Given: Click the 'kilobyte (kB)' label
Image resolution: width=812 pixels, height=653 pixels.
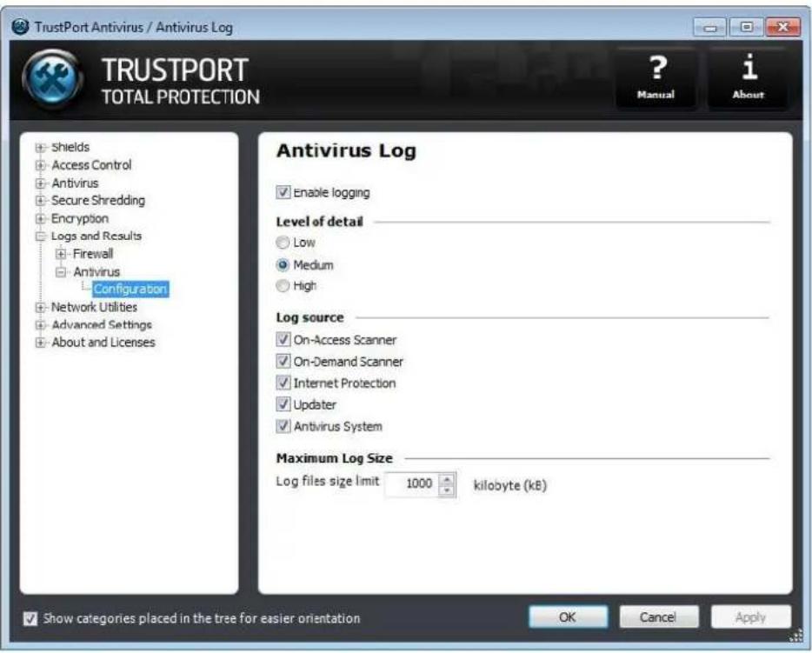Looking at the screenshot, I should [510, 485].
